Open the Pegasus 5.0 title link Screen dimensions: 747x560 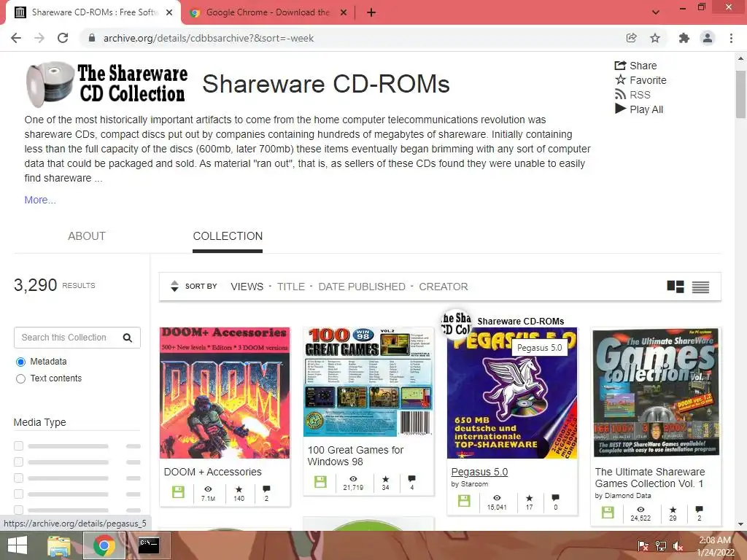pos(479,472)
